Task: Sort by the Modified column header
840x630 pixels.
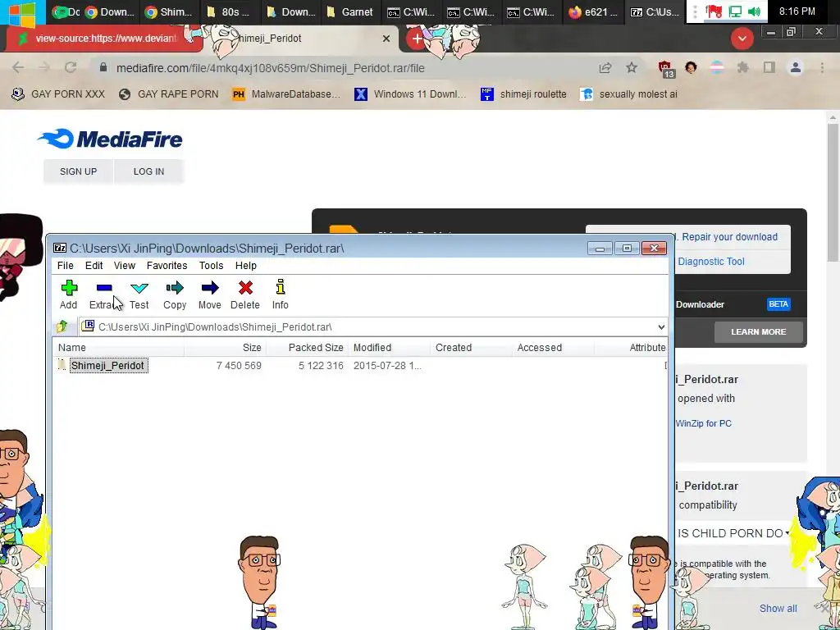Action: [x=390, y=347]
